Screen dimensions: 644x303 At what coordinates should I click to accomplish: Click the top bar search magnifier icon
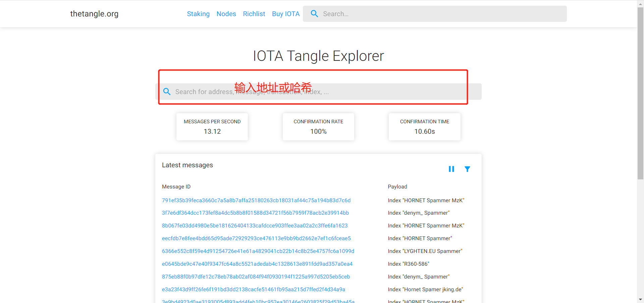tap(314, 14)
